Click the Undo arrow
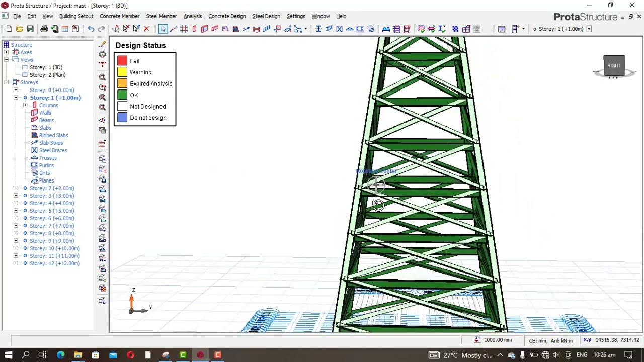Image resolution: width=644 pixels, height=362 pixels. (x=91, y=29)
